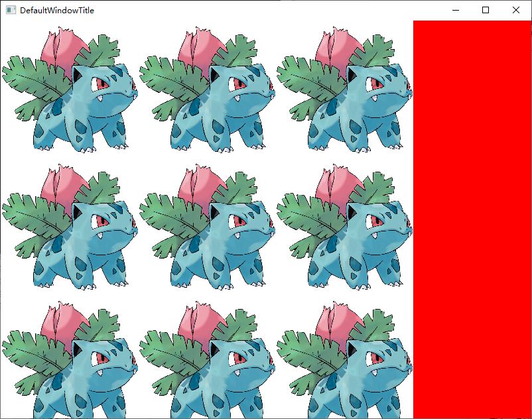Maximize the DefaultWindowTitle window

pyautogui.click(x=486, y=10)
